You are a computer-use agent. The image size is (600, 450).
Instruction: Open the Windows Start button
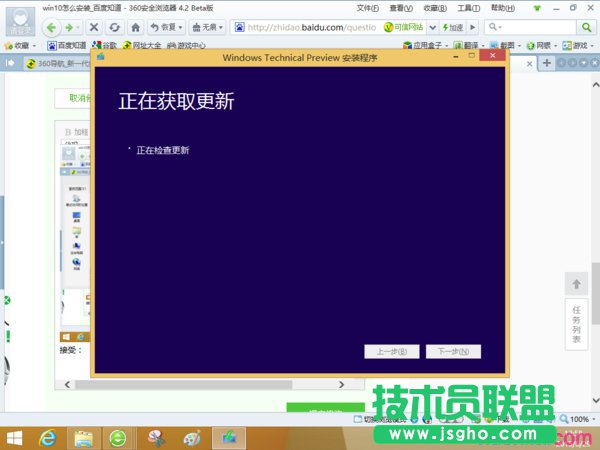click(15, 438)
